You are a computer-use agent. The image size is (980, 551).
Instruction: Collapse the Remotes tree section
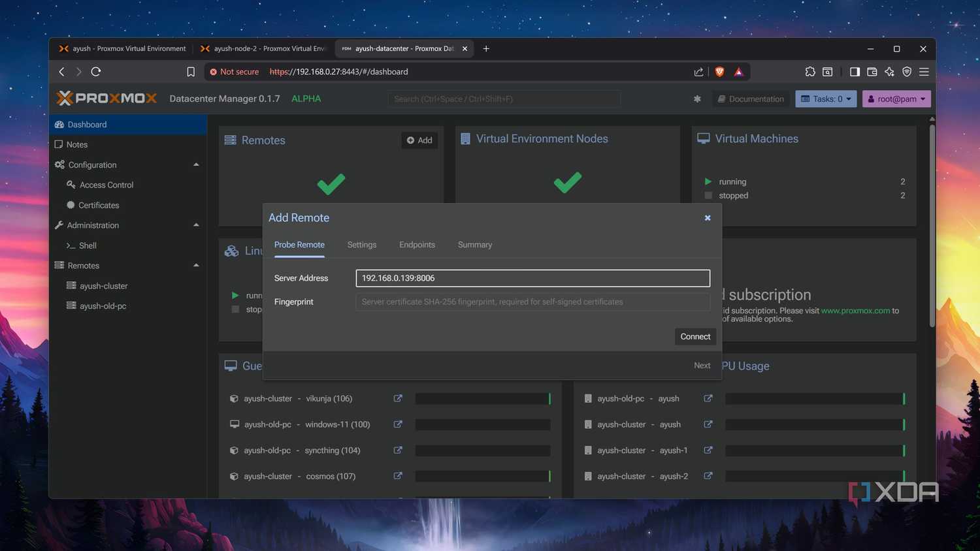(196, 266)
